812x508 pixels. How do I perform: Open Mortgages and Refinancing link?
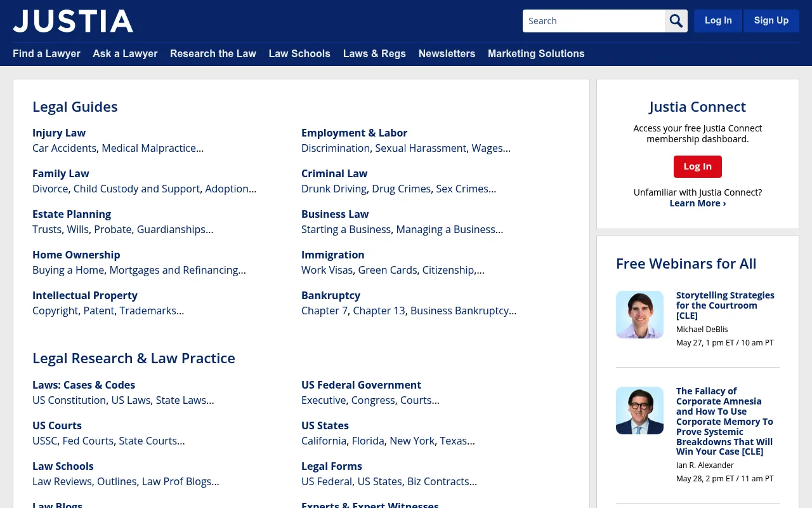[174, 270]
